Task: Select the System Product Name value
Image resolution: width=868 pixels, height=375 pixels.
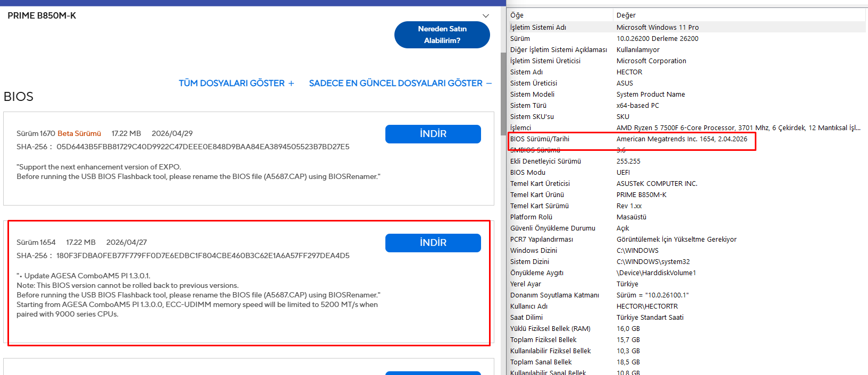Action: pyautogui.click(x=651, y=94)
